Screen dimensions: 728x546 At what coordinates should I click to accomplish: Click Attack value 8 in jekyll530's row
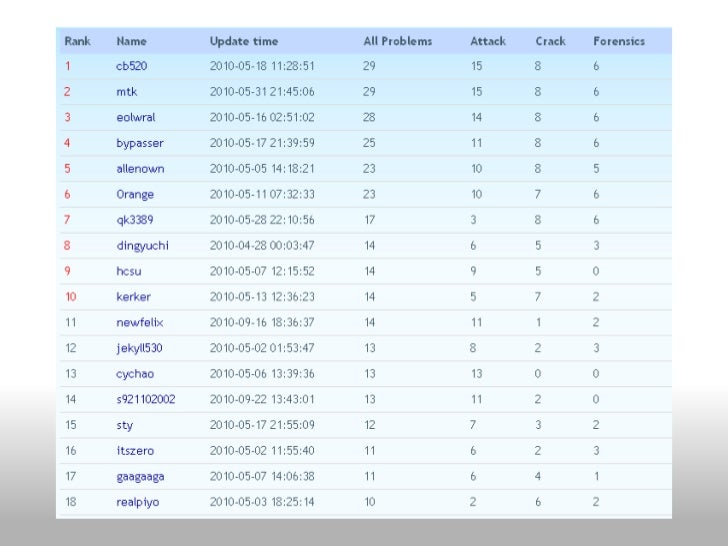point(473,348)
